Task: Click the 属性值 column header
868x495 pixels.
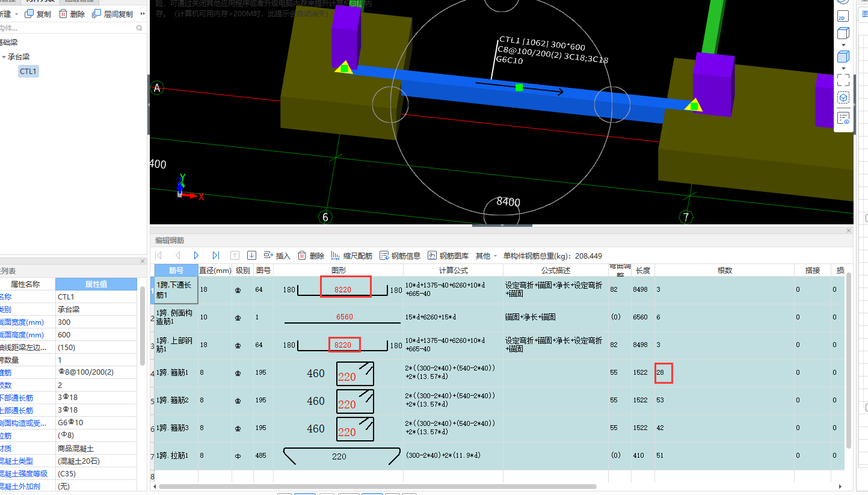Action: 96,284
